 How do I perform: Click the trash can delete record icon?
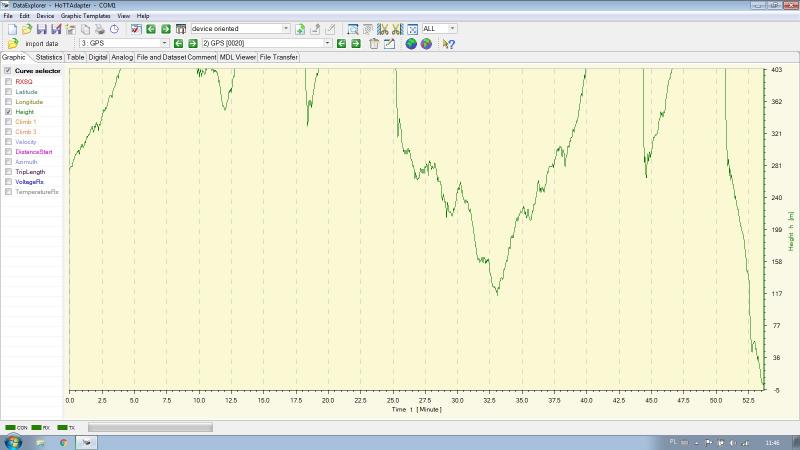(373, 44)
